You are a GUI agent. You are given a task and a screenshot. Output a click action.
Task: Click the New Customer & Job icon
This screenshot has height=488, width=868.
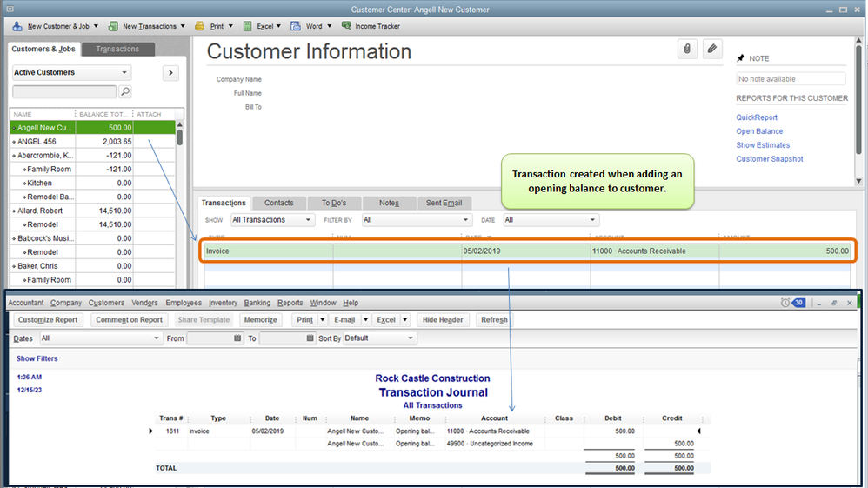pos(17,26)
